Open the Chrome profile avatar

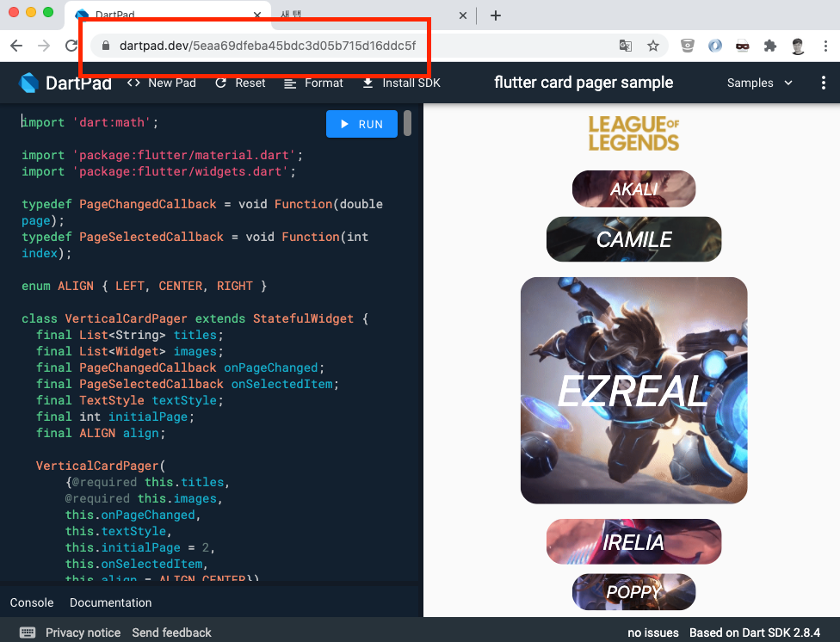tap(798, 46)
